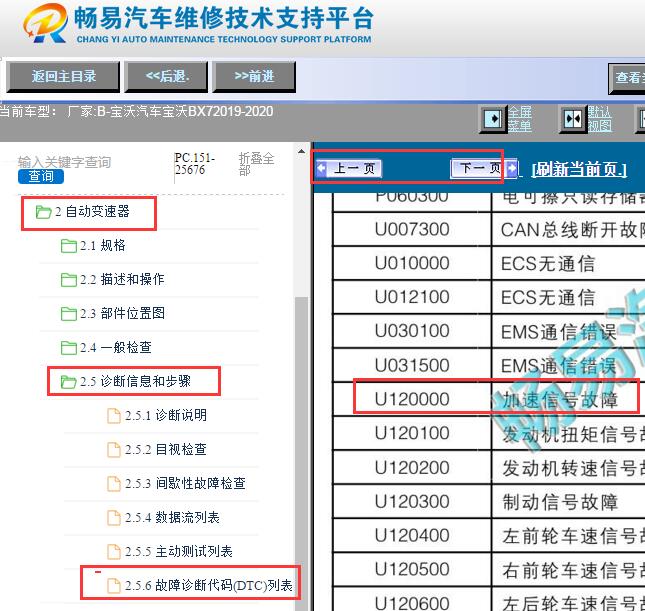The height and width of the screenshot is (611, 645).
Task: Click folder icon of 2.2 描述和操作
Action: (69, 280)
